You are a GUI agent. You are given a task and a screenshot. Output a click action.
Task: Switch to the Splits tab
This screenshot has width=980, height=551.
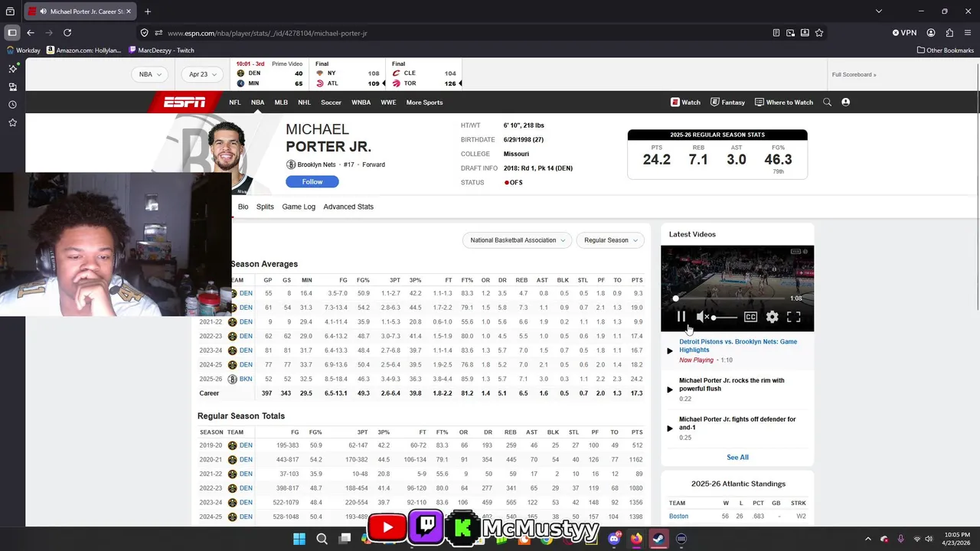click(x=265, y=207)
